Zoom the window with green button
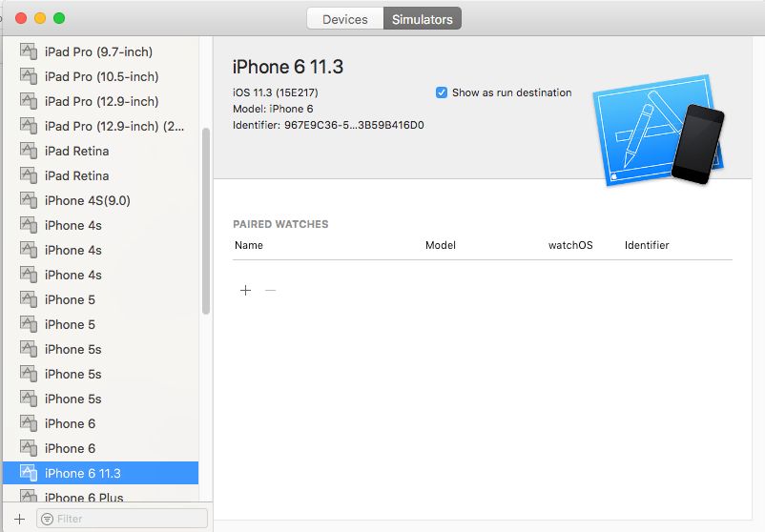The image size is (765, 532). coord(59,18)
